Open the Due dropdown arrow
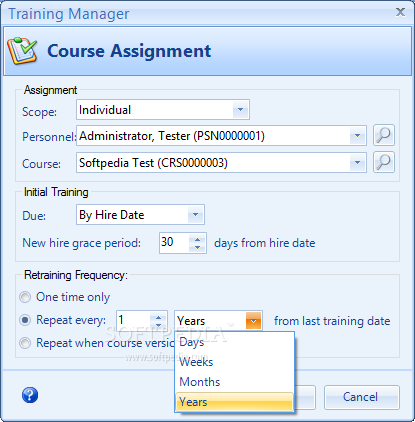 tap(195, 215)
